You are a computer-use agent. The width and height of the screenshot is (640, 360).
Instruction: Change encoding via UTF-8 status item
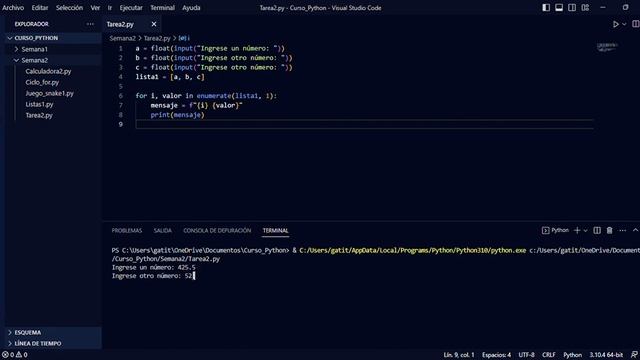[x=526, y=355]
